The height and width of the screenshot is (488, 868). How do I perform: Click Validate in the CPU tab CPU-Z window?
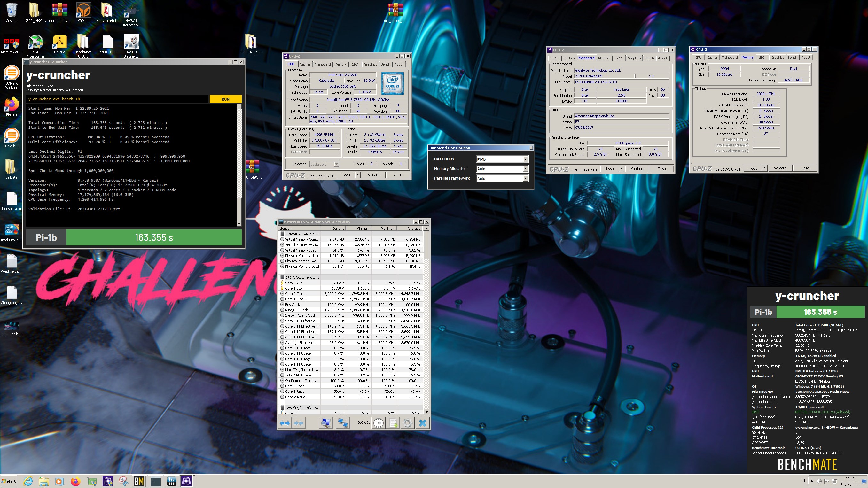373,175
